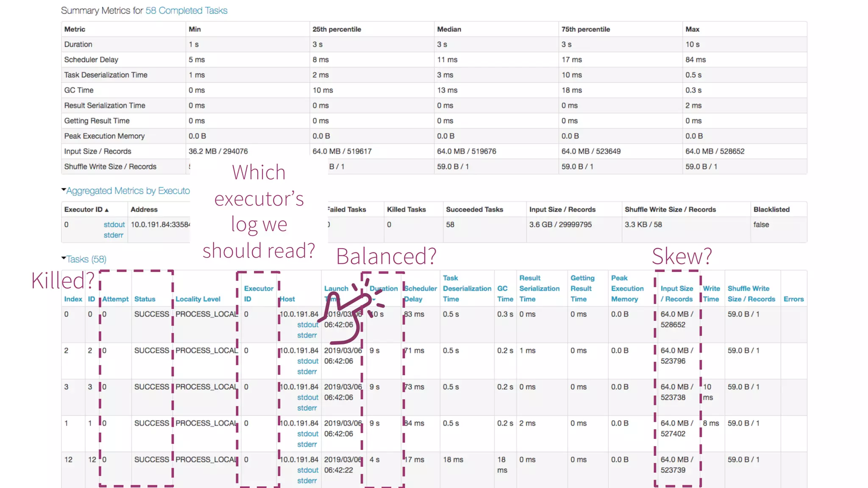Open stdout log for task index 1
The height and width of the screenshot is (488, 868).
click(308, 434)
